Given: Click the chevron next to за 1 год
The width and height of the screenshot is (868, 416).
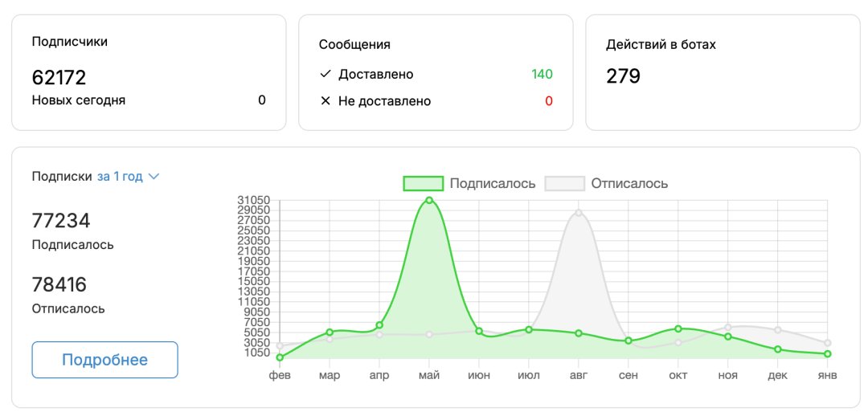Looking at the screenshot, I should tap(154, 177).
